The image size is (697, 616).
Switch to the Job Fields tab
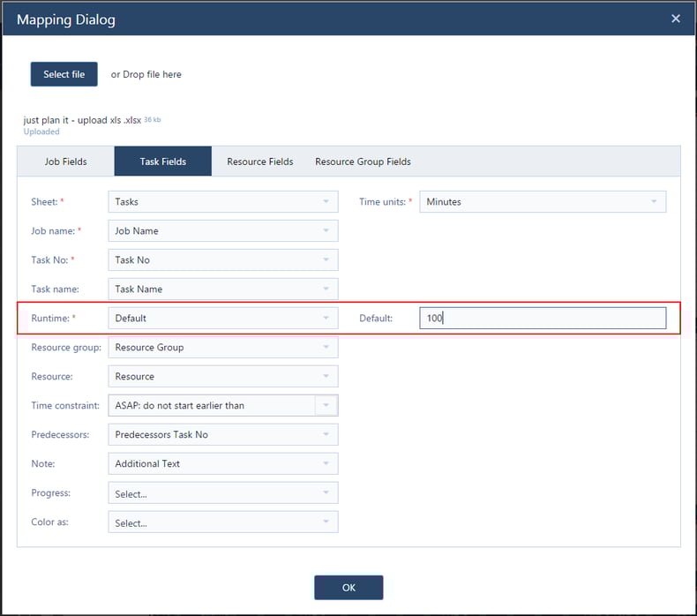65,162
